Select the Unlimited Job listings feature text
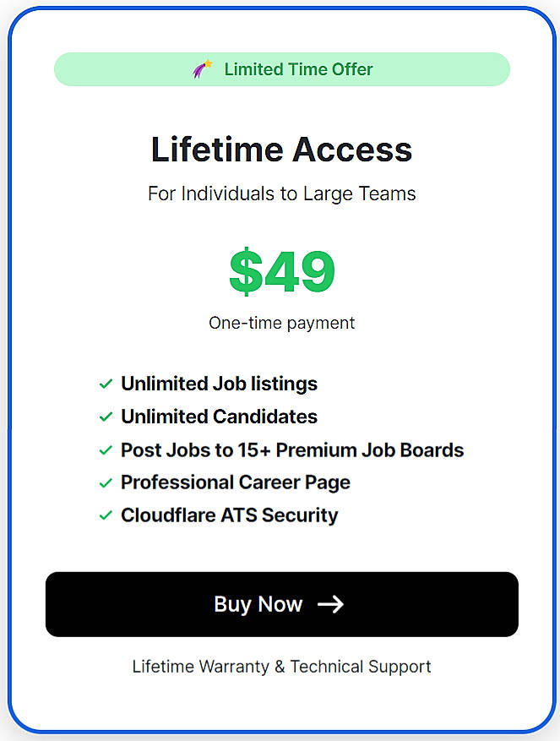560x741 pixels. tap(219, 384)
